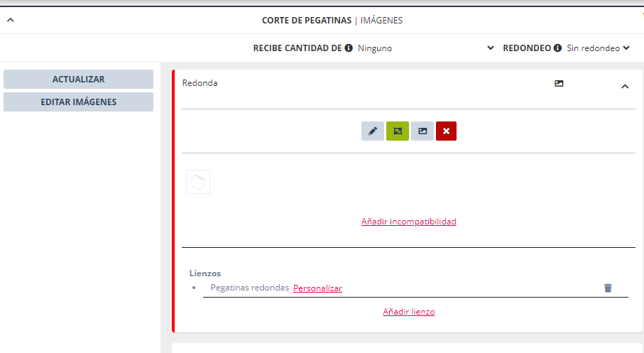Click the Añadir incompatibilidad link
Image resolution: width=644 pixels, height=353 pixels.
point(408,222)
